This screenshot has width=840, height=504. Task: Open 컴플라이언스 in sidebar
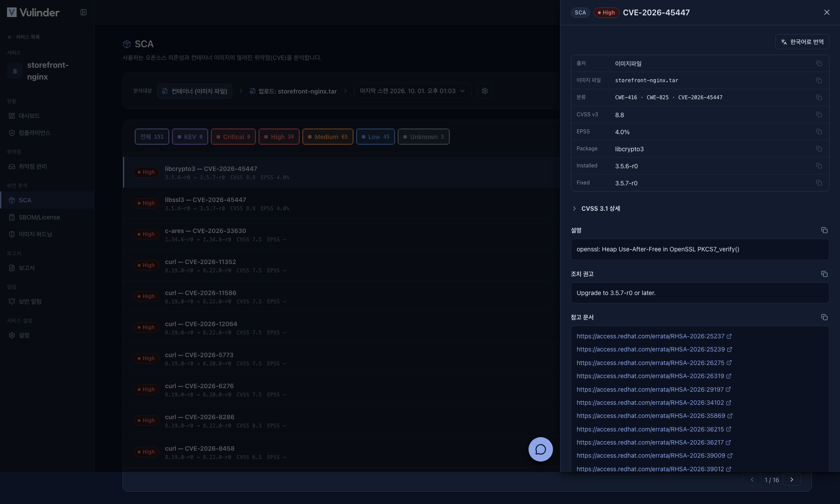click(47, 133)
